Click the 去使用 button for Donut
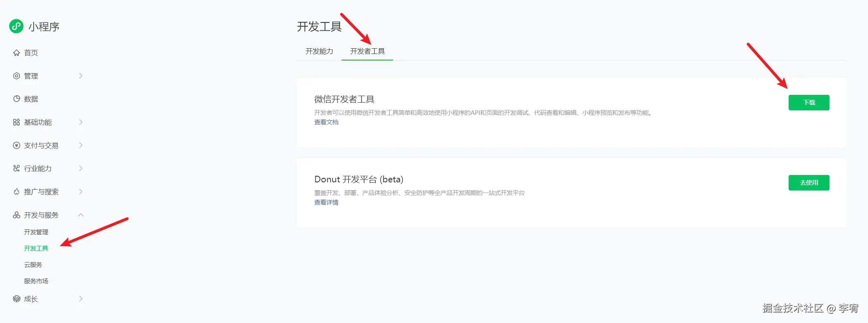The width and height of the screenshot is (868, 323). [809, 183]
